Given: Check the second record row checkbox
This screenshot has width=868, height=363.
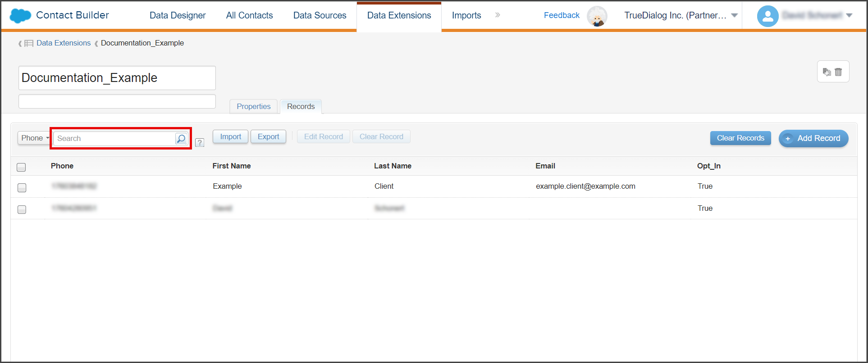Looking at the screenshot, I should [22, 209].
